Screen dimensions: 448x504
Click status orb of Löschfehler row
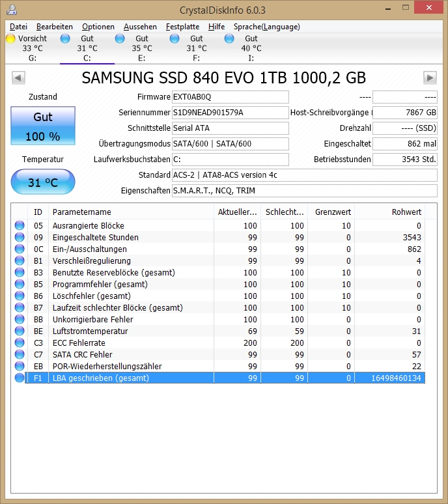tap(20, 296)
